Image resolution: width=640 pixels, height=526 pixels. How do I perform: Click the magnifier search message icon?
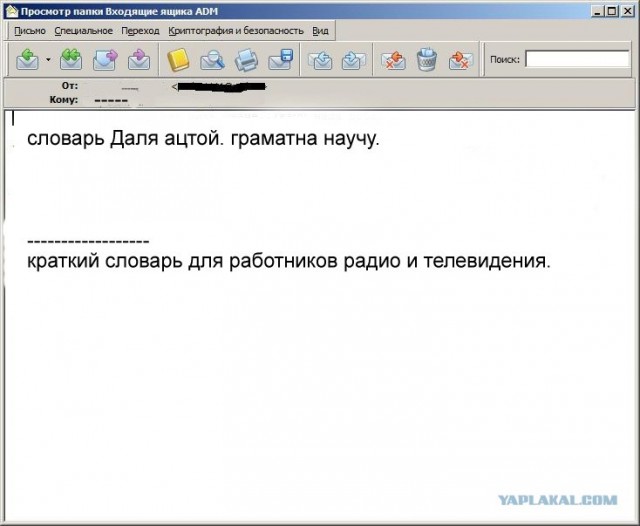pyautogui.click(x=212, y=60)
